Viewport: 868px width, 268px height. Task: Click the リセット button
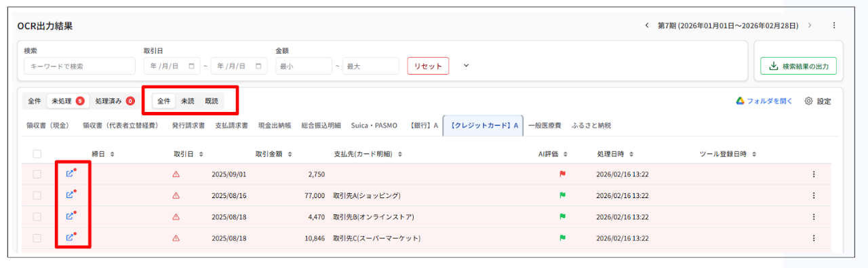coord(428,66)
